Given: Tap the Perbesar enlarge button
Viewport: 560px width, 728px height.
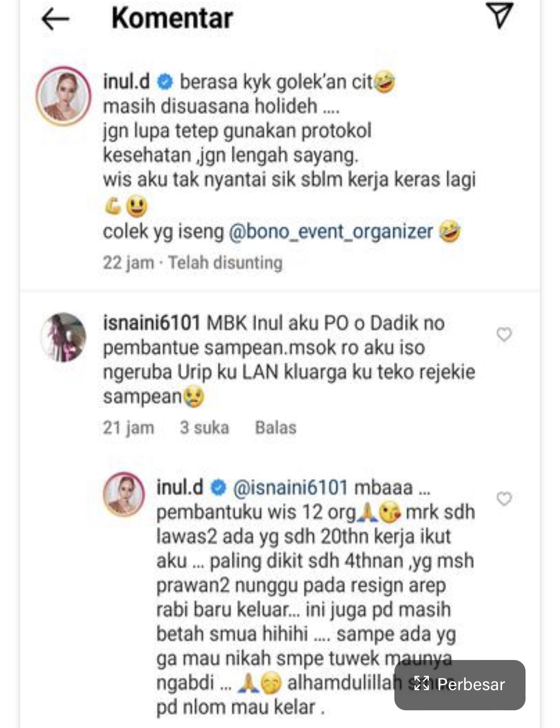Looking at the screenshot, I should [459, 684].
